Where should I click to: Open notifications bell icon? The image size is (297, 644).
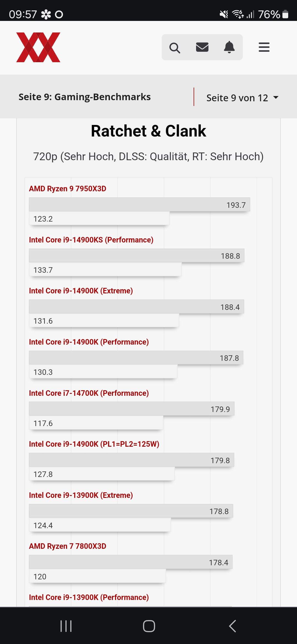coord(229,47)
